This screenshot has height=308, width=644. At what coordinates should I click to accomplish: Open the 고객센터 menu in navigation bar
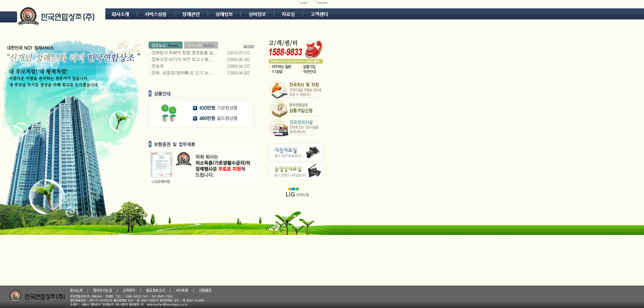(319, 14)
